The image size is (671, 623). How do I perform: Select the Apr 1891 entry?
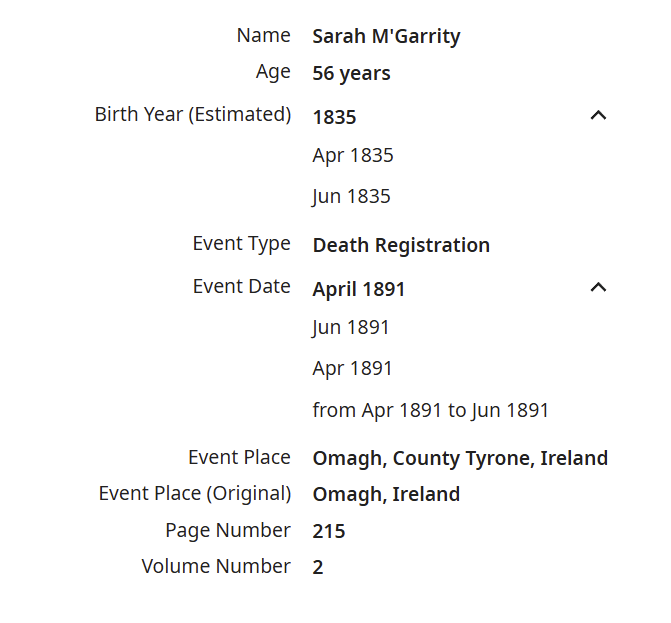(x=352, y=368)
